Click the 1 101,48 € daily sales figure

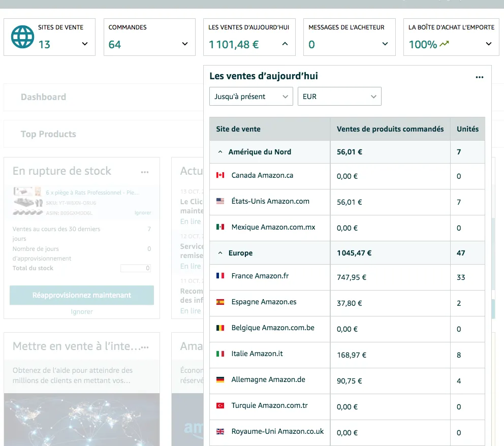point(234,44)
